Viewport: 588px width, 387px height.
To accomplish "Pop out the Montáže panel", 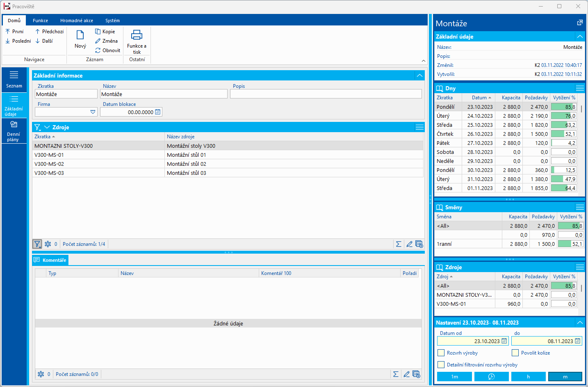I will click(x=580, y=23).
